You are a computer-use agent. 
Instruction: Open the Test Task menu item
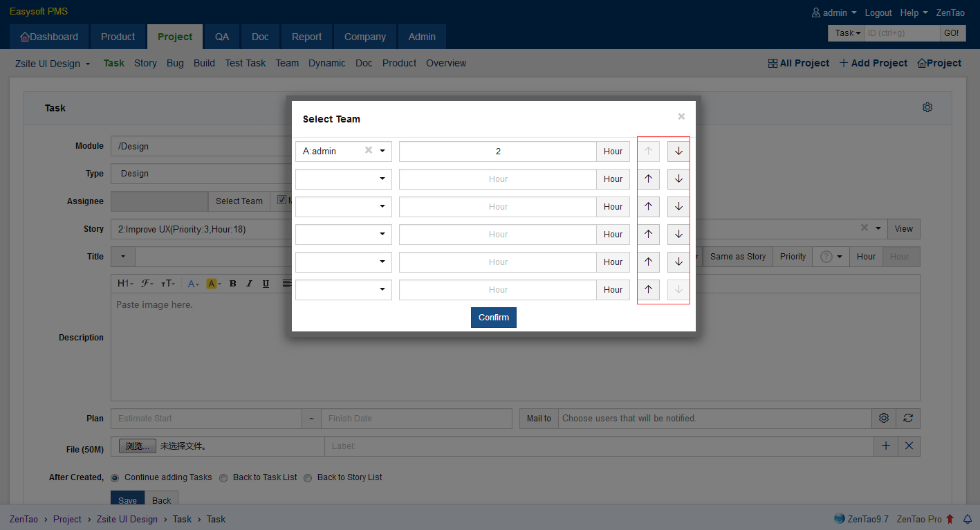click(x=245, y=63)
